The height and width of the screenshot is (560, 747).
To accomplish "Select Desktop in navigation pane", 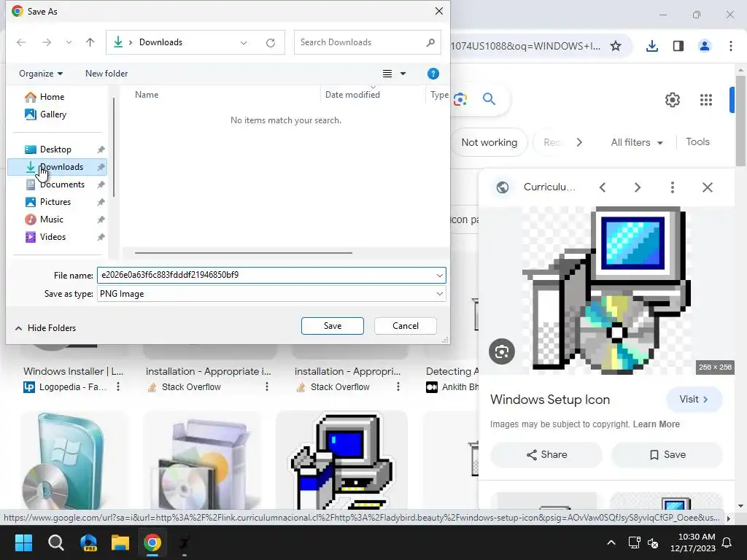I will pos(57,149).
